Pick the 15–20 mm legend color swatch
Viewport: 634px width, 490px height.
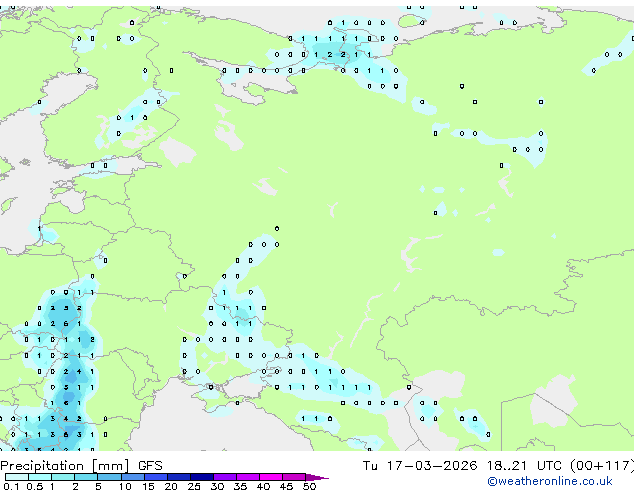point(156,477)
